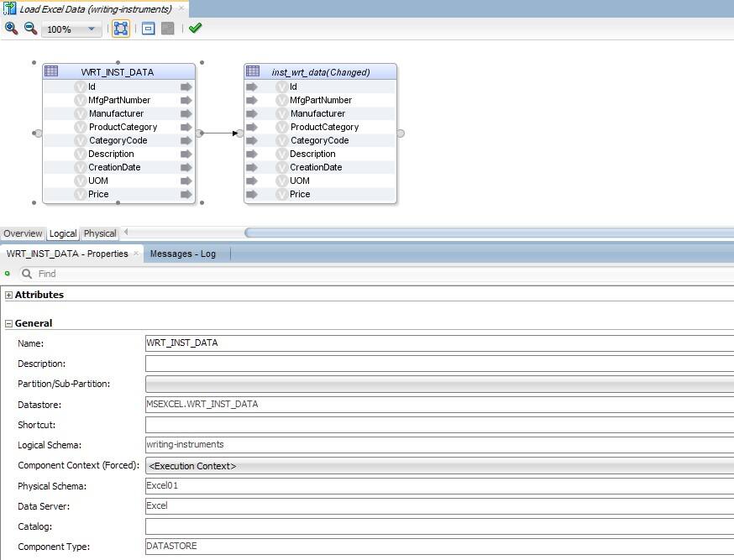Open the 100% zoom level dropdown

point(91,28)
